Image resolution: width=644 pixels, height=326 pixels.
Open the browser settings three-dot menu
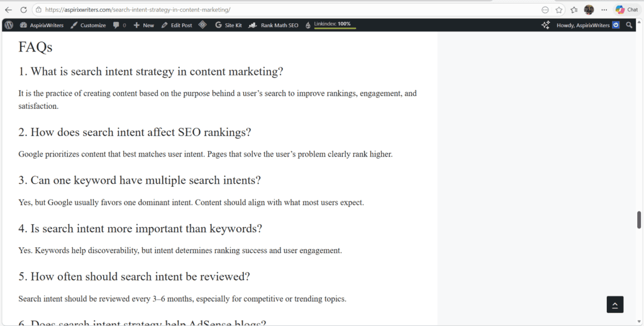(604, 10)
